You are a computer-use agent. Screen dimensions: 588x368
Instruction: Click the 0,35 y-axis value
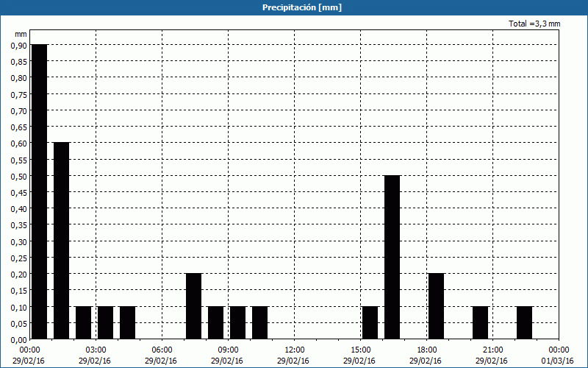pyautogui.click(x=19, y=225)
